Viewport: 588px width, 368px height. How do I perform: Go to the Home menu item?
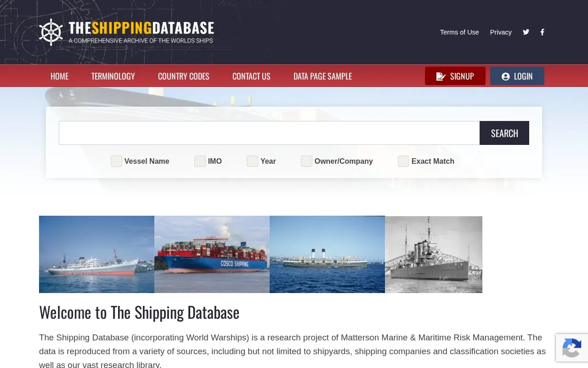[59, 76]
